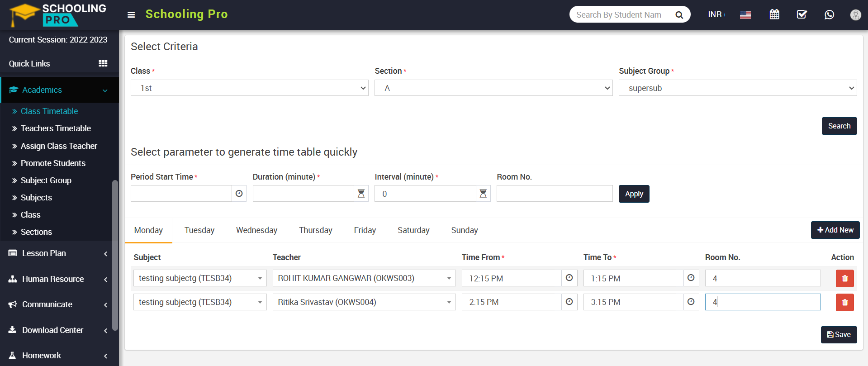Click the Save button
Screen dimensions: 868x366
[x=839, y=334]
